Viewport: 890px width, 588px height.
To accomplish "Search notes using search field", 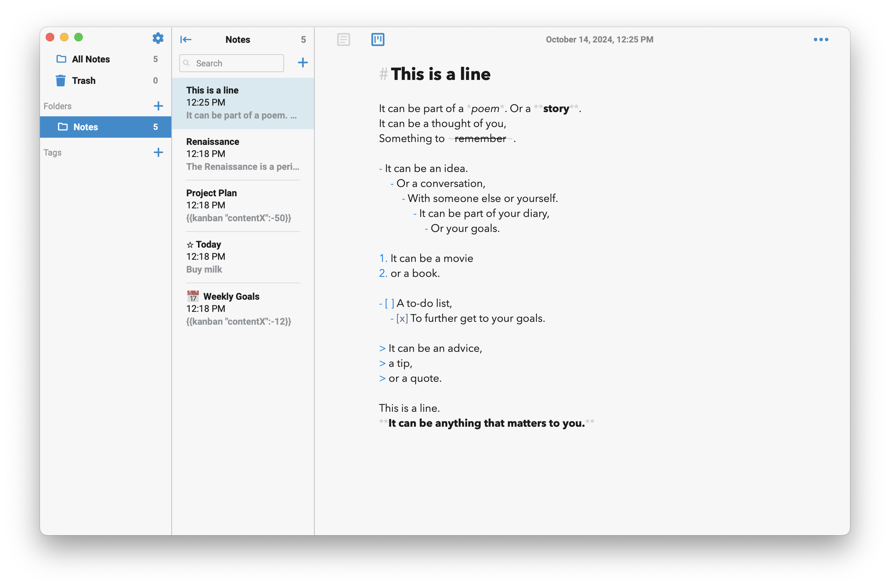I will point(233,63).
